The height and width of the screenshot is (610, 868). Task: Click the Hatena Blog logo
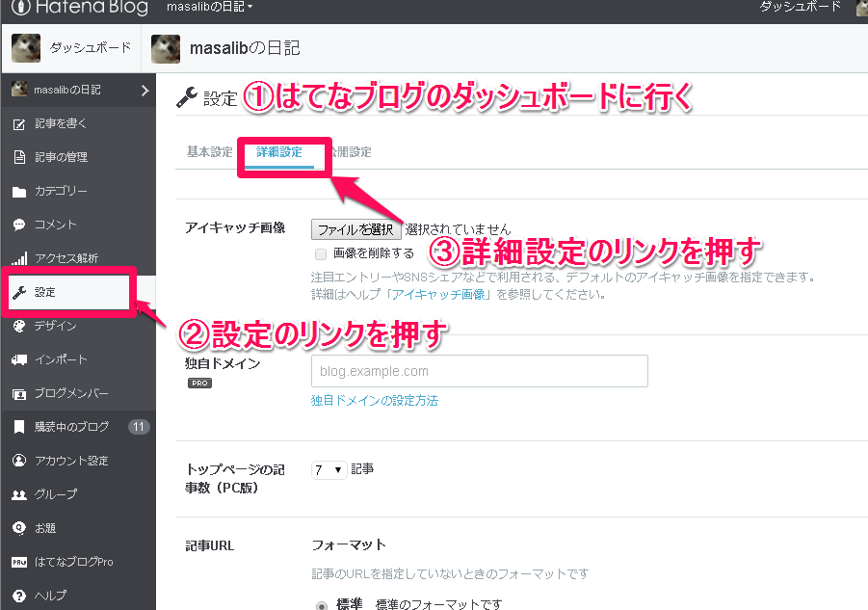(80, 7)
